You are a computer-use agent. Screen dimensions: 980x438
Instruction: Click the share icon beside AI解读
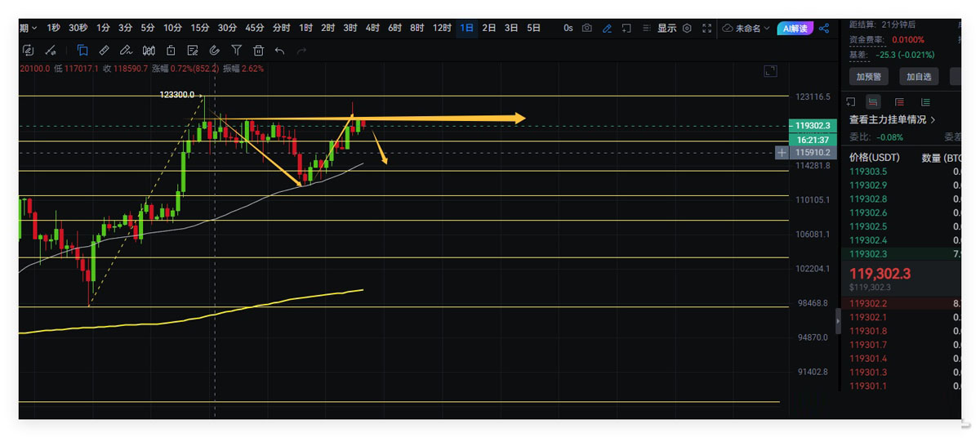[x=824, y=28]
